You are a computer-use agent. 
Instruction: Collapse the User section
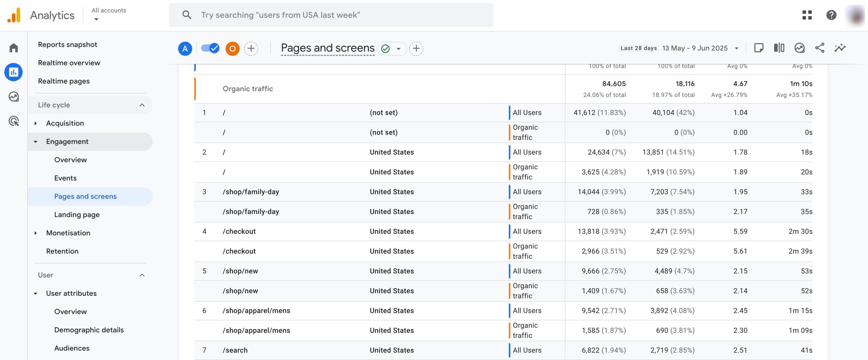[x=142, y=275]
